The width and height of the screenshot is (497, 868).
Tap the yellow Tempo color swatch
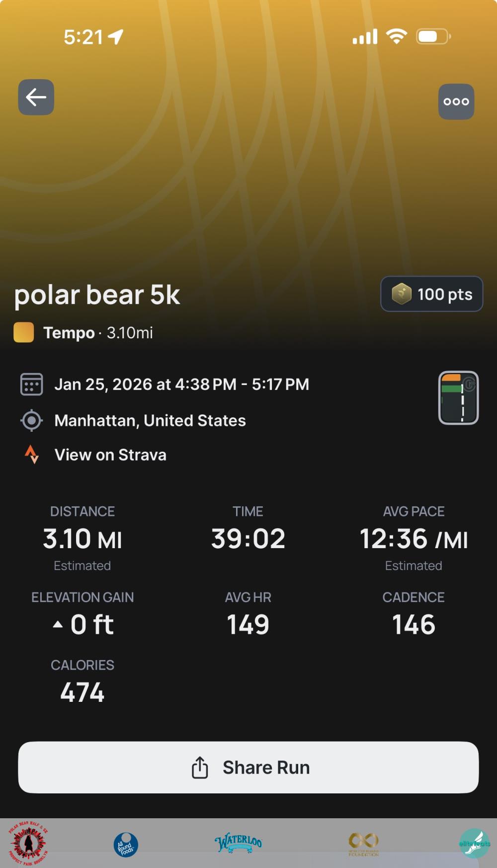click(24, 332)
